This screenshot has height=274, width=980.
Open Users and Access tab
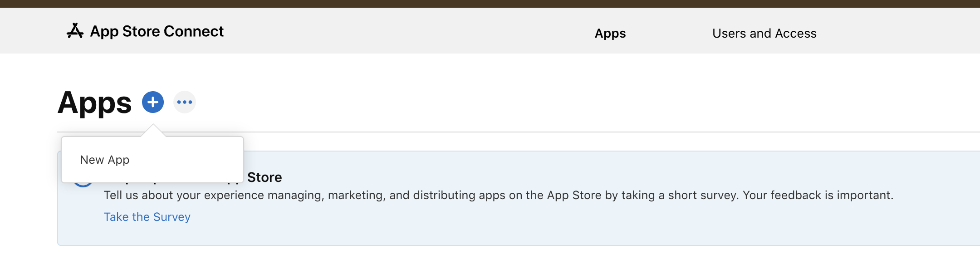(764, 33)
